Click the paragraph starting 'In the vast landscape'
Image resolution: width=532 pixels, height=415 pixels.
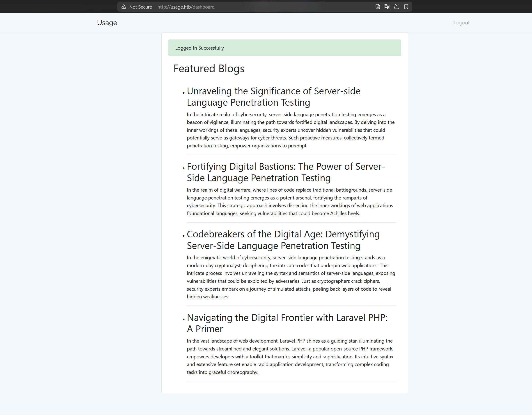click(x=290, y=357)
